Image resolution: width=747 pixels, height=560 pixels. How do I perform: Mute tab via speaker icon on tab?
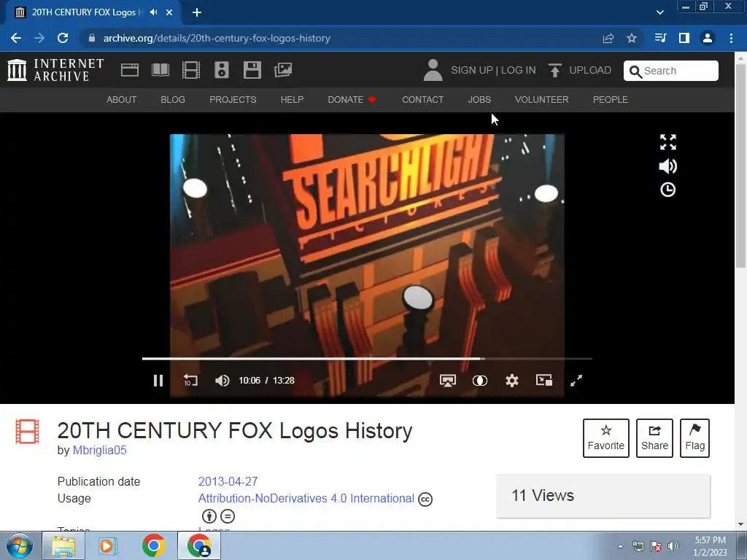click(x=153, y=12)
